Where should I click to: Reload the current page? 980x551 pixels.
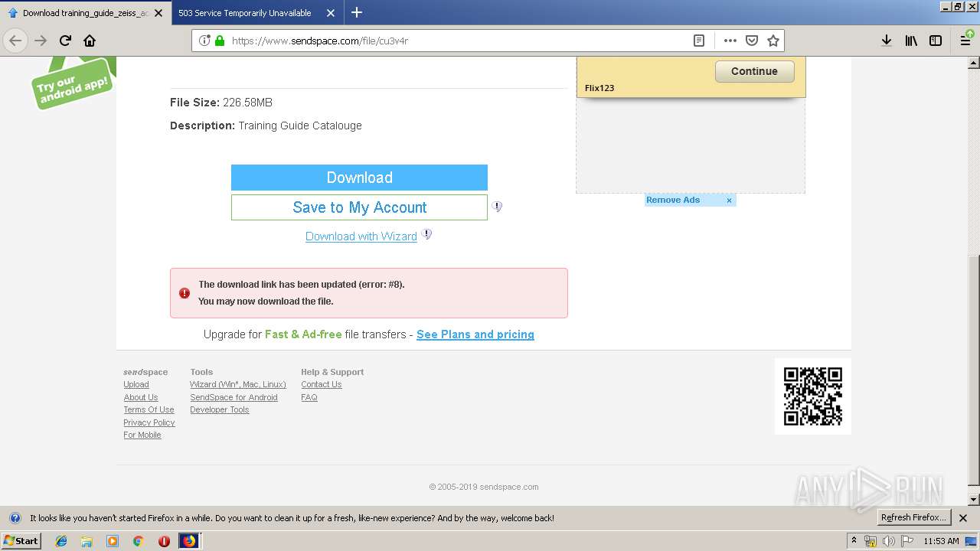click(x=65, y=41)
